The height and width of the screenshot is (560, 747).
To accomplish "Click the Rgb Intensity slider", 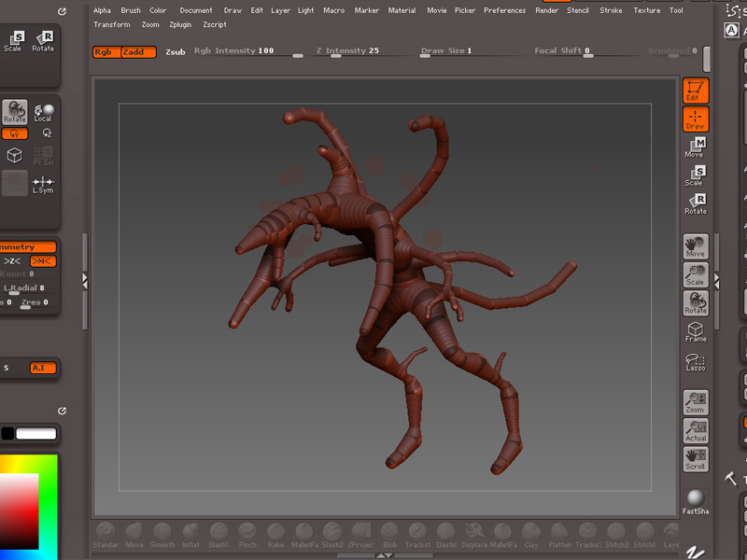I will pyautogui.click(x=248, y=52).
